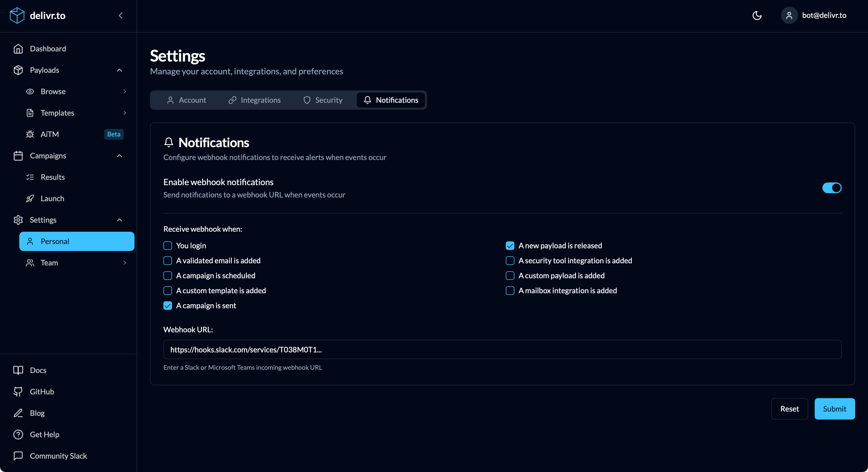Expand the Templates submenu chevron
The image size is (868, 472).
click(x=125, y=113)
